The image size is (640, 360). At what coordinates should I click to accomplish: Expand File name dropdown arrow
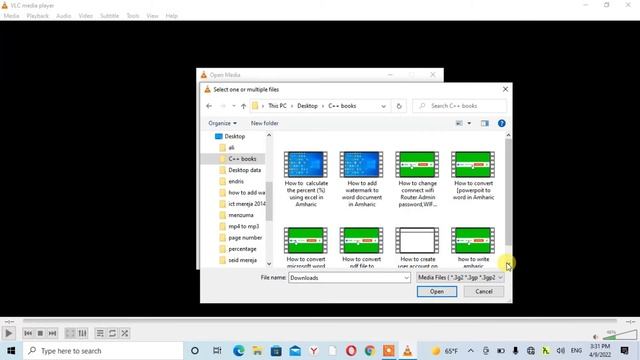click(x=407, y=278)
